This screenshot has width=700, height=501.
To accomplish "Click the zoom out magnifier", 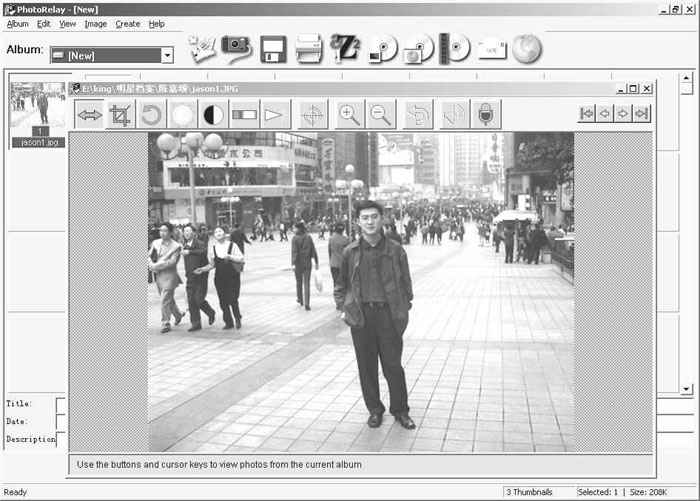I will 381,115.
